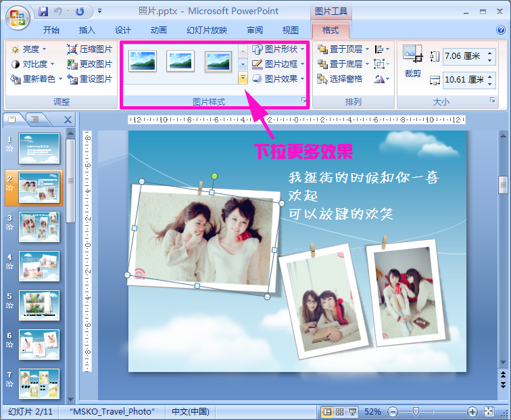Save the presentation with the floppy icon
The image size is (511, 420).
click(x=43, y=11)
